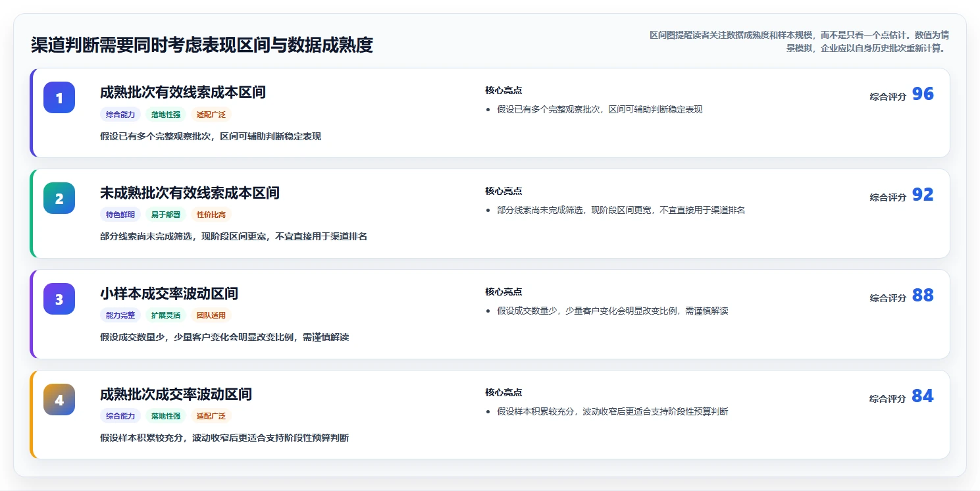Viewport: 980px width, 491px height.
Task: Click the score value 96
Action: tap(923, 94)
